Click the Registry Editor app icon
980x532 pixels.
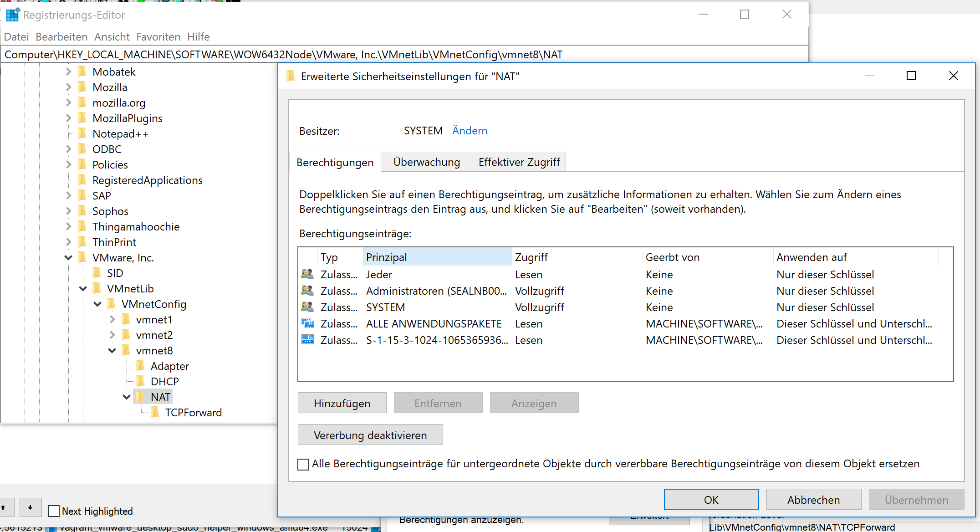point(12,15)
